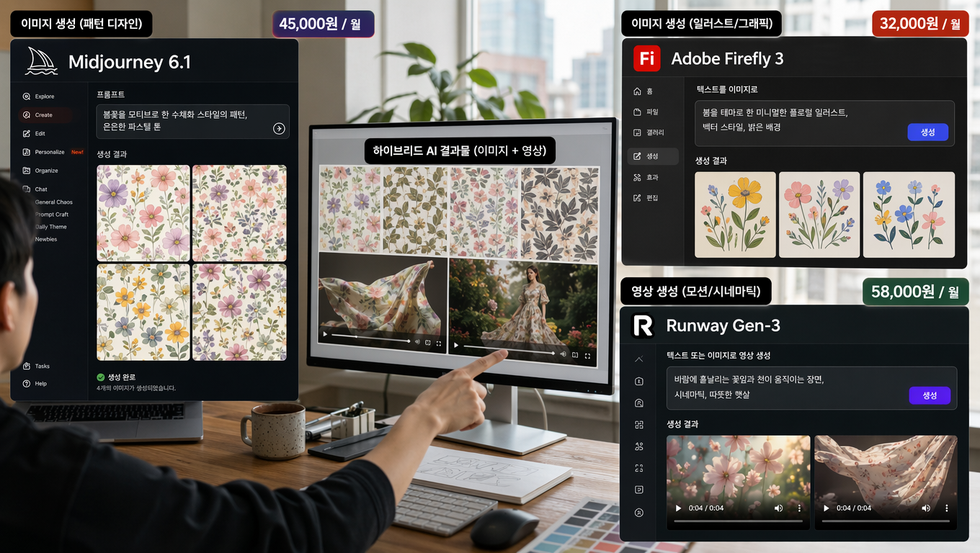Open Help in the Midjourney sidebar
980x553 pixels.
35,384
